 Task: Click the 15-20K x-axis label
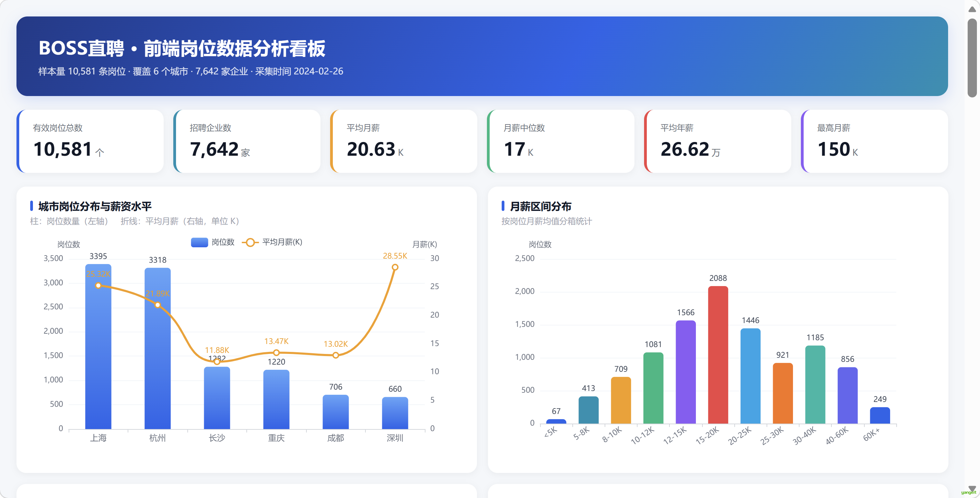coord(707,436)
